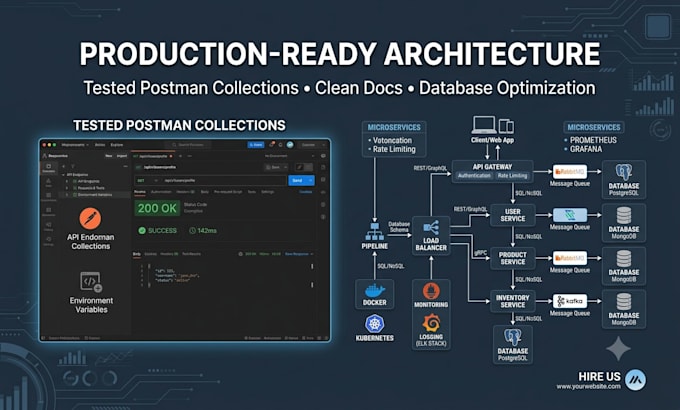Click the Environment Variables code icon
This screenshot has width=680, height=410.
pyautogui.click(x=91, y=282)
